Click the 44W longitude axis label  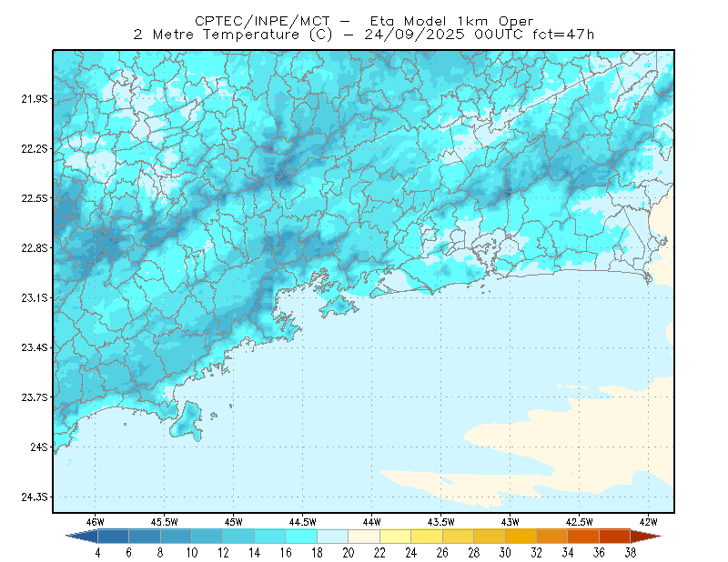pos(372,522)
